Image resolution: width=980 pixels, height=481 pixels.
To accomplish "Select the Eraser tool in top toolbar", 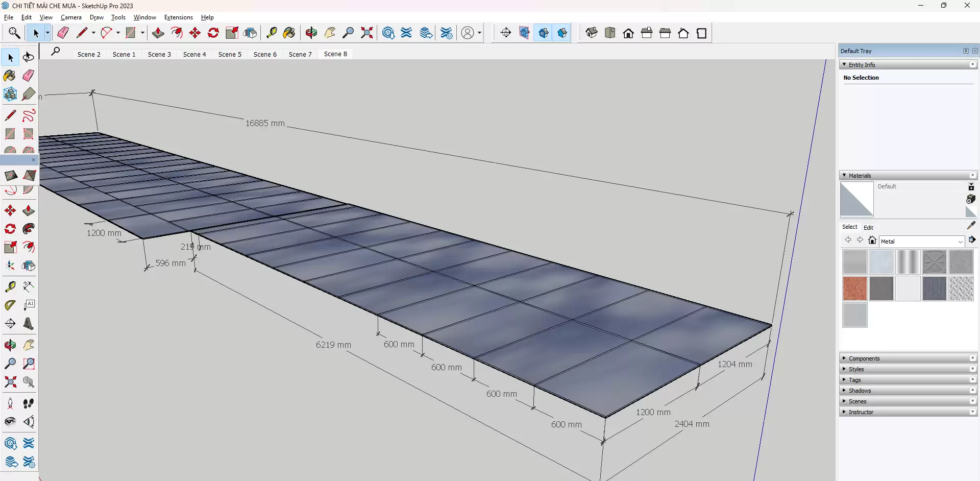I will pyautogui.click(x=63, y=33).
